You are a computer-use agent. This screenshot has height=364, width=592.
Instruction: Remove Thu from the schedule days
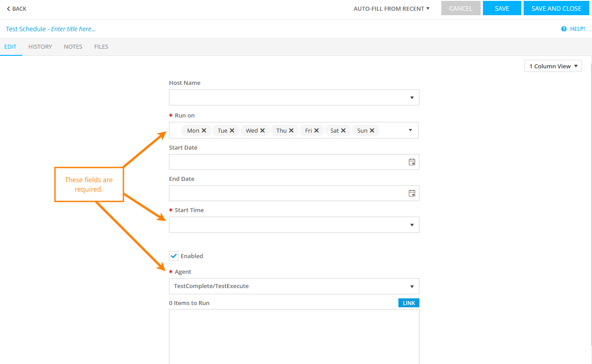291,130
